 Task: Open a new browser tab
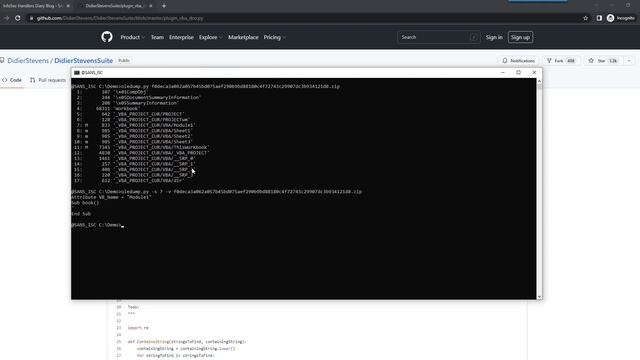[164, 6]
